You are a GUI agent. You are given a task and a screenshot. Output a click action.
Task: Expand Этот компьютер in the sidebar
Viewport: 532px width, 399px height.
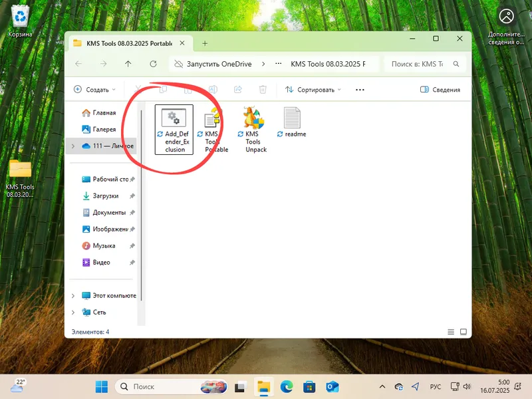(73, 295)
